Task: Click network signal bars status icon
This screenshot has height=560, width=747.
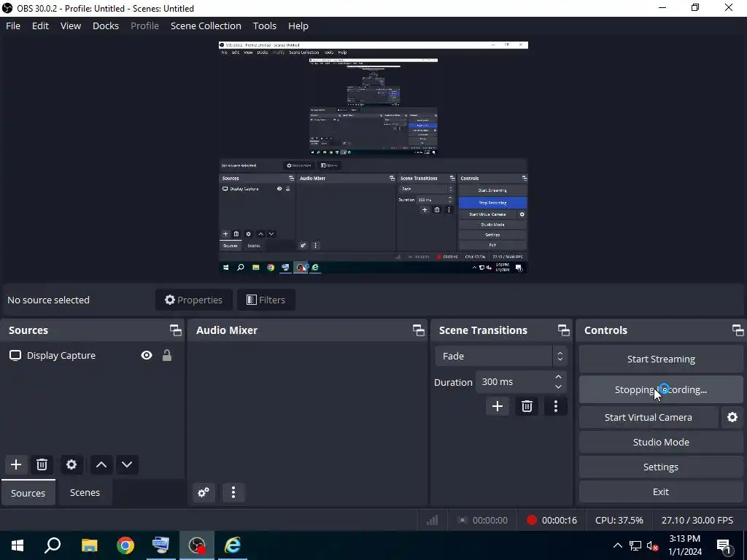Action: click(433, 520)
